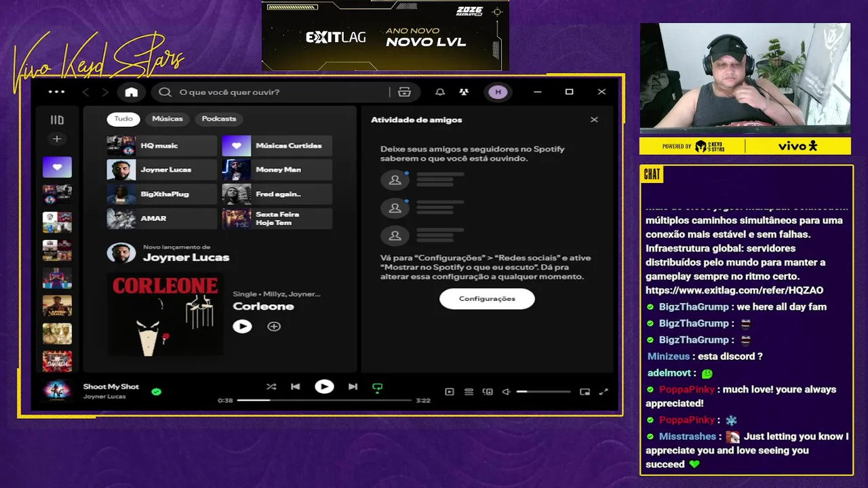Select the 'Tudo' filter chip
This screenshot has height=488, width=868.
(123, 119)
